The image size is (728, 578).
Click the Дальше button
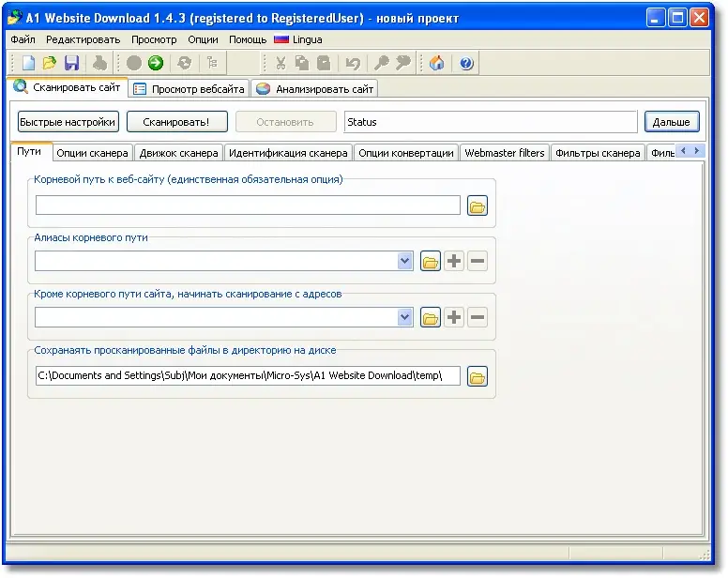pyautogui.click(x=672, y=122)
